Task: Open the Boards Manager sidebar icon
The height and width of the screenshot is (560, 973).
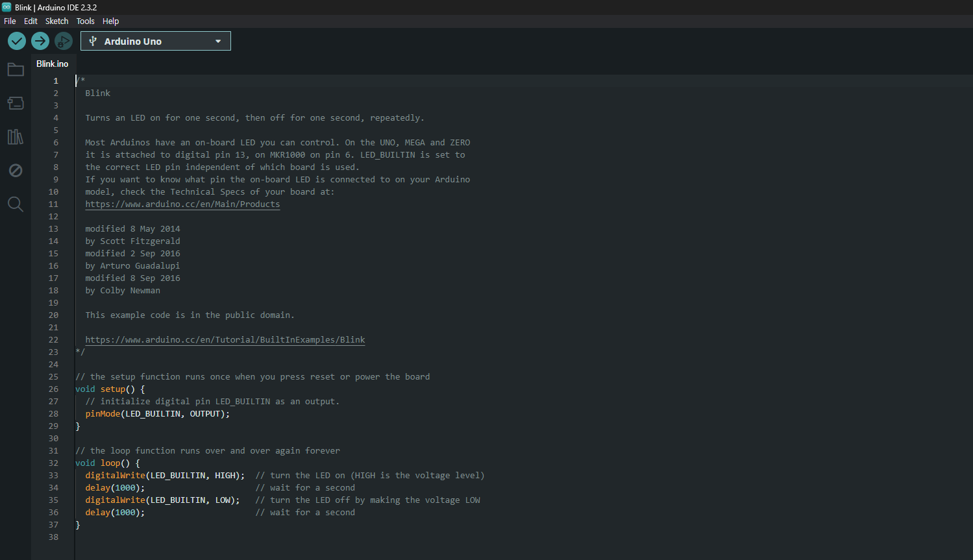Action: (16, 103)
